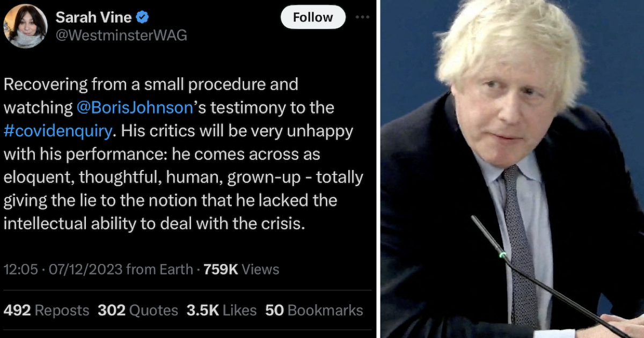Open the @BorisJohnson mention link
The height and width of the screenshot is (338, 644).
tap(134, 108)
